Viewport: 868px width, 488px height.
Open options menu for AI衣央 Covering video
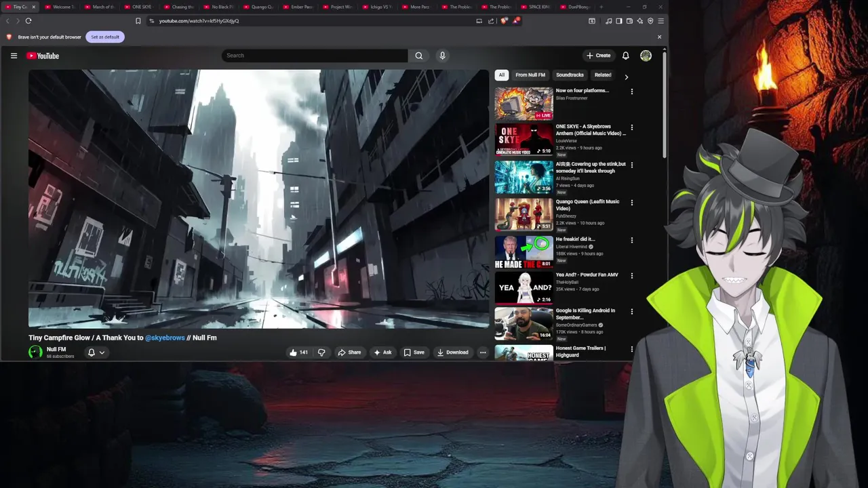631,165
